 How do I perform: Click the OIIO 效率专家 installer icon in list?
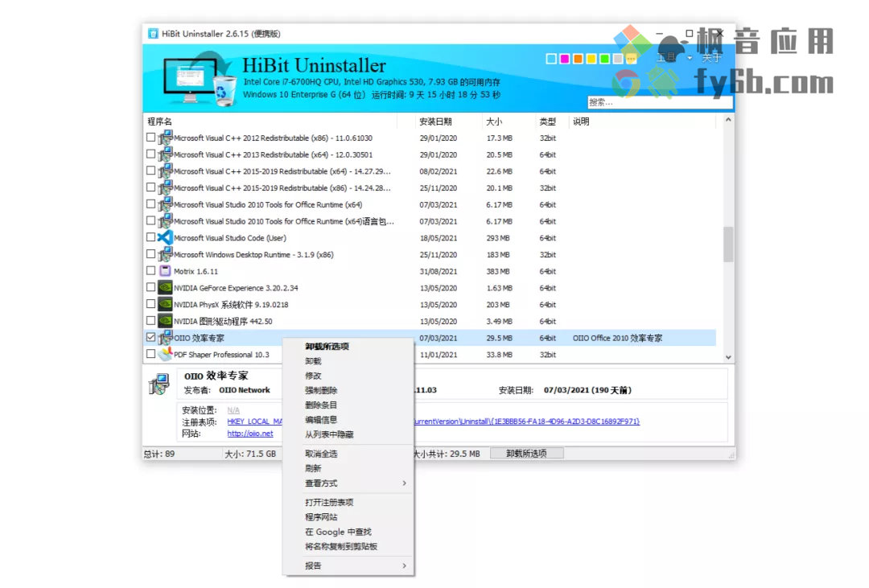[165, 338]
